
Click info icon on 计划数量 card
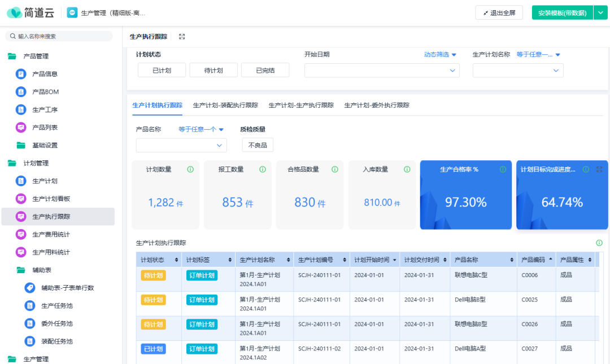[190, 169]
